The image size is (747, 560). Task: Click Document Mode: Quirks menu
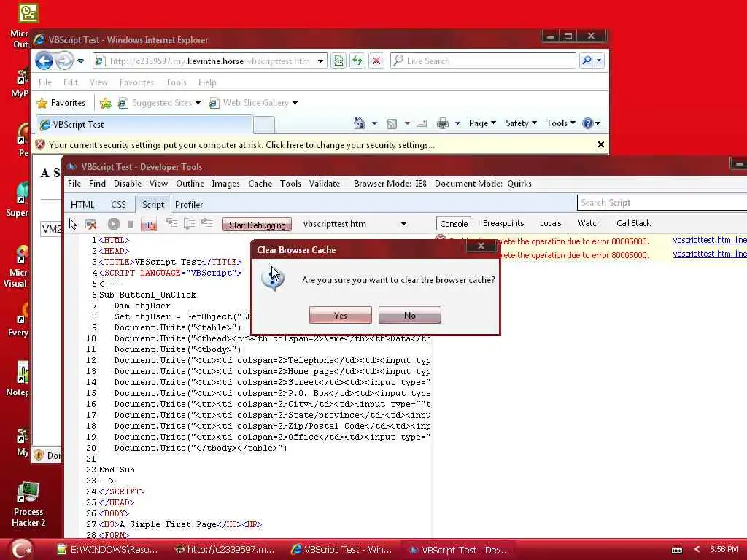click(x=483, y=184)
